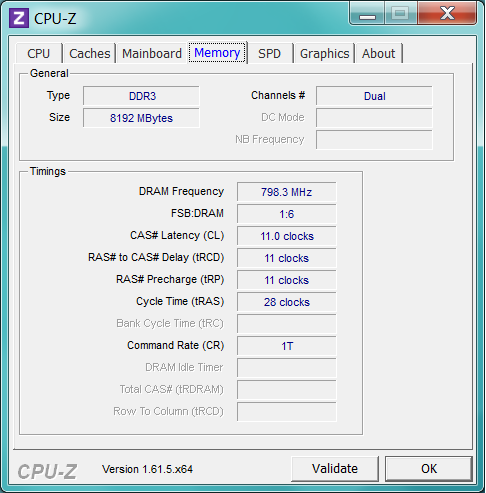
Task: Go to the SPD tab
Action: pos(270,53)
